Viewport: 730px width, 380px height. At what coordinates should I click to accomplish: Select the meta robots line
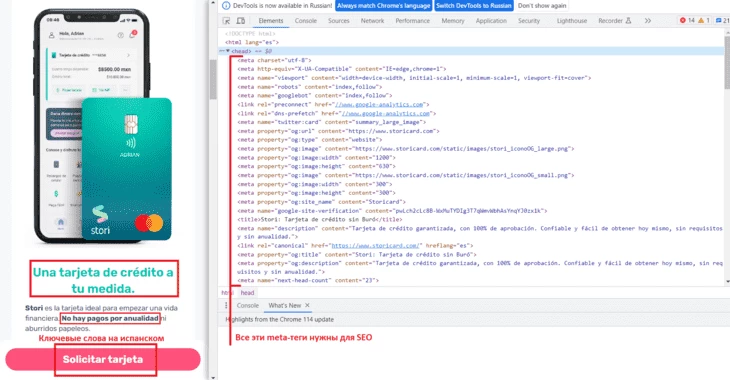tap(310, 87)
